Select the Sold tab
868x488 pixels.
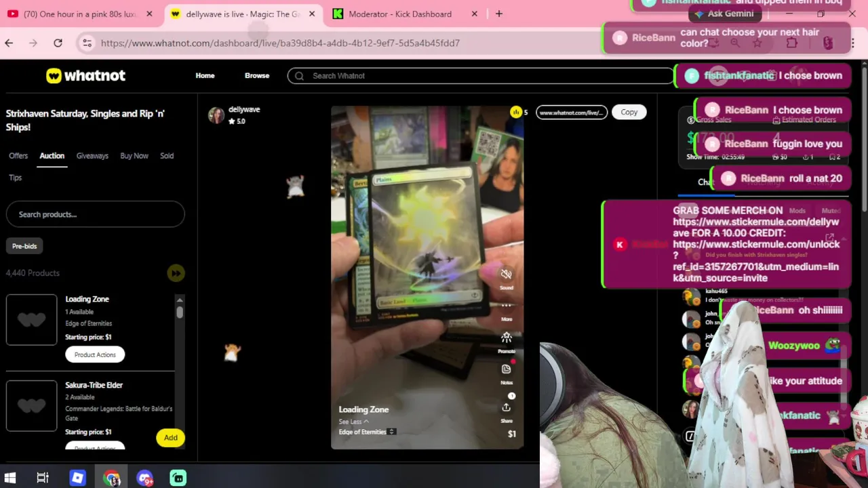pos(167,156)
